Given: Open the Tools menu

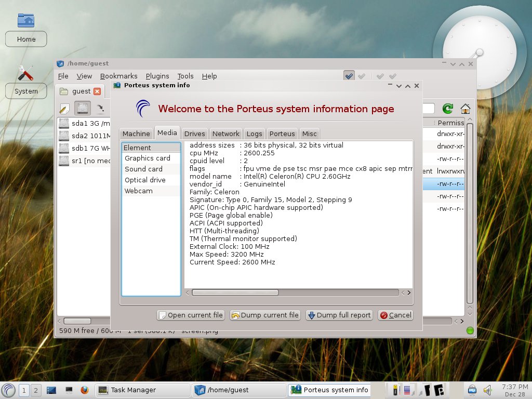Looking at the screenshot, I should pyautogui.click(x=185, y=76).
